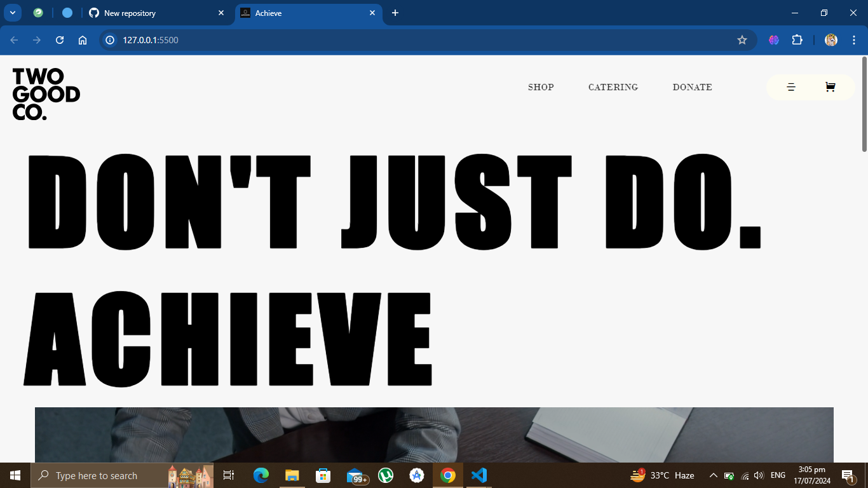Open the SHOP link

point(541,87)
